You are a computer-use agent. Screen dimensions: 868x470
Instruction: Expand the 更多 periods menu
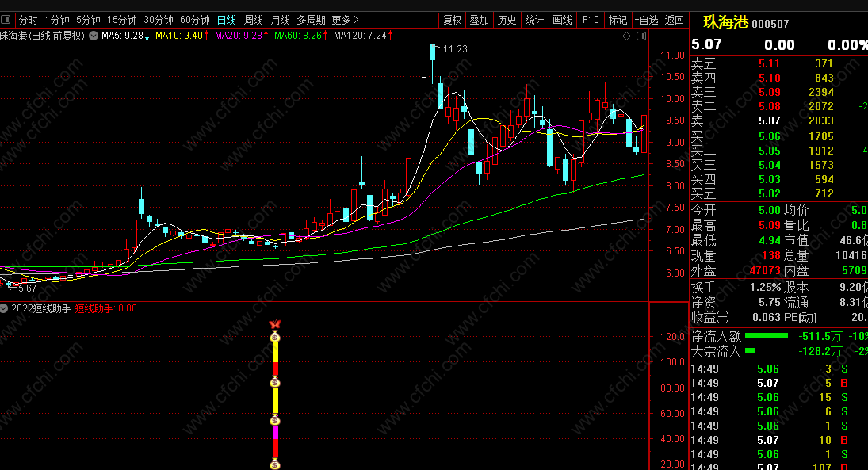[x=345, y=20]
